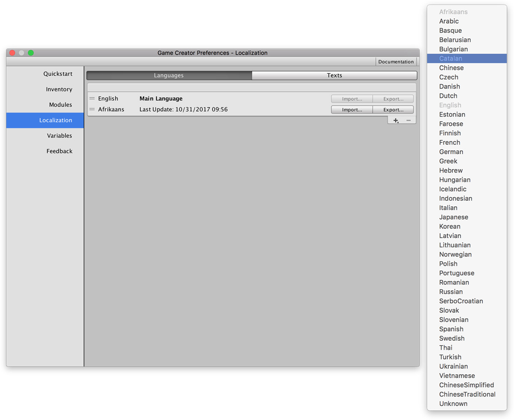Choose Japanese from the language list
The image size is (514, 420).
(467, 217)
